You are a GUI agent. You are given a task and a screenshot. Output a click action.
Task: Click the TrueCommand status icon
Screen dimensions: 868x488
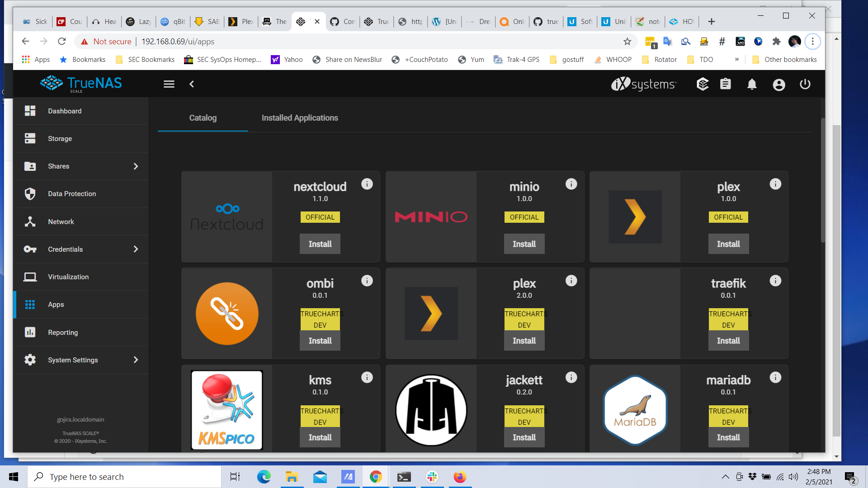tap(702, 84)
